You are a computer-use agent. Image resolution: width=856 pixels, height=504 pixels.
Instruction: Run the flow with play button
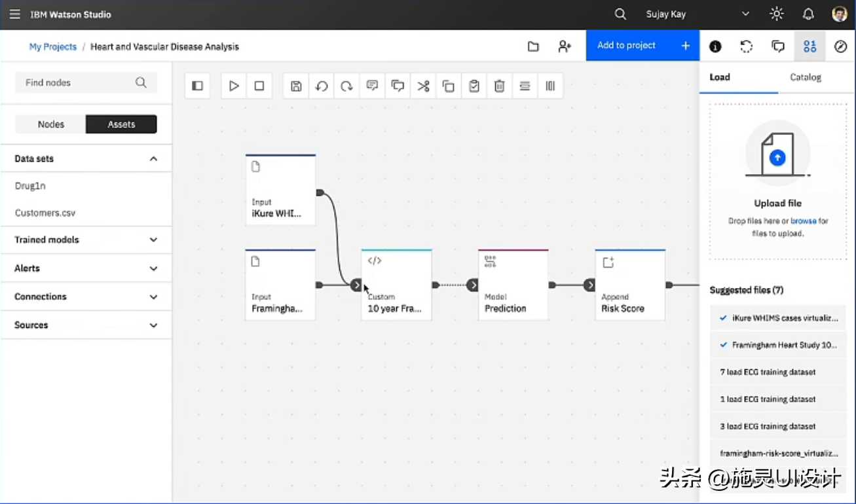click(234, 86)
